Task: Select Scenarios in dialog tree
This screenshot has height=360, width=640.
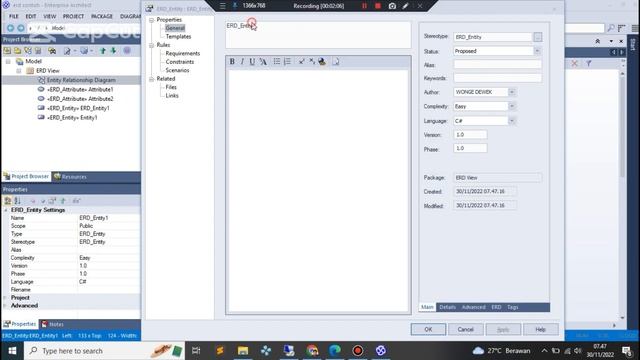Action: coord(177,70)
